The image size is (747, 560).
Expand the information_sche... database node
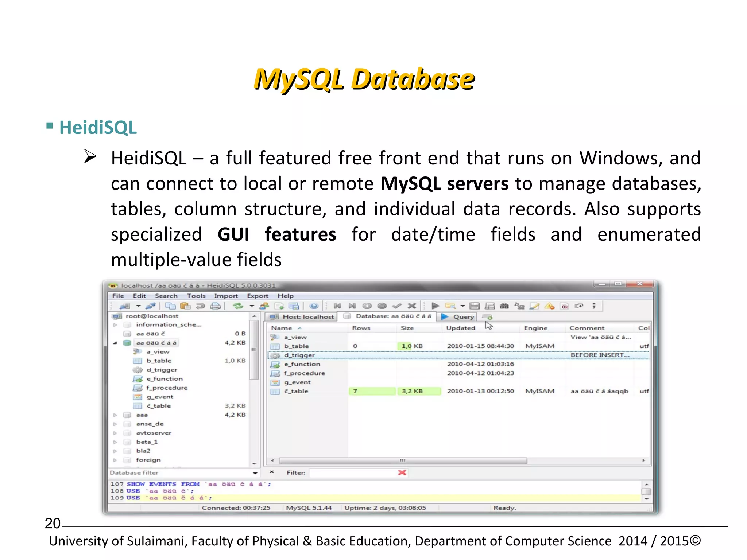(115, 325)
